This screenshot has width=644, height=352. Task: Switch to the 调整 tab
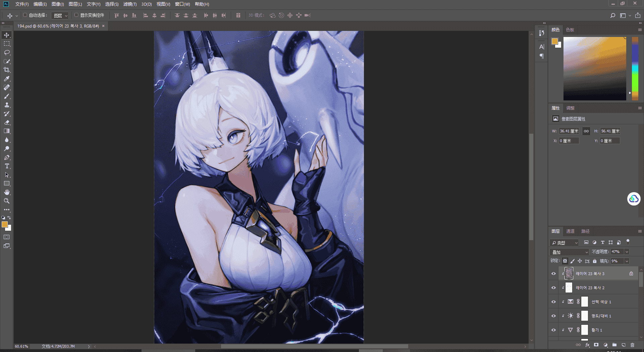click(x=570, y=108)
